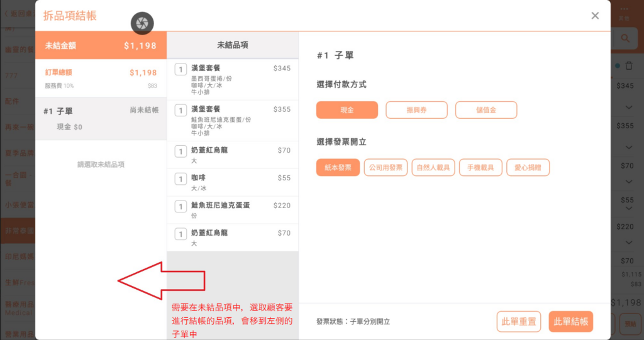Screen dimensions: 644x340
Task: Click quantity box of $355 漢堡套餐
Action: [180, 110]
